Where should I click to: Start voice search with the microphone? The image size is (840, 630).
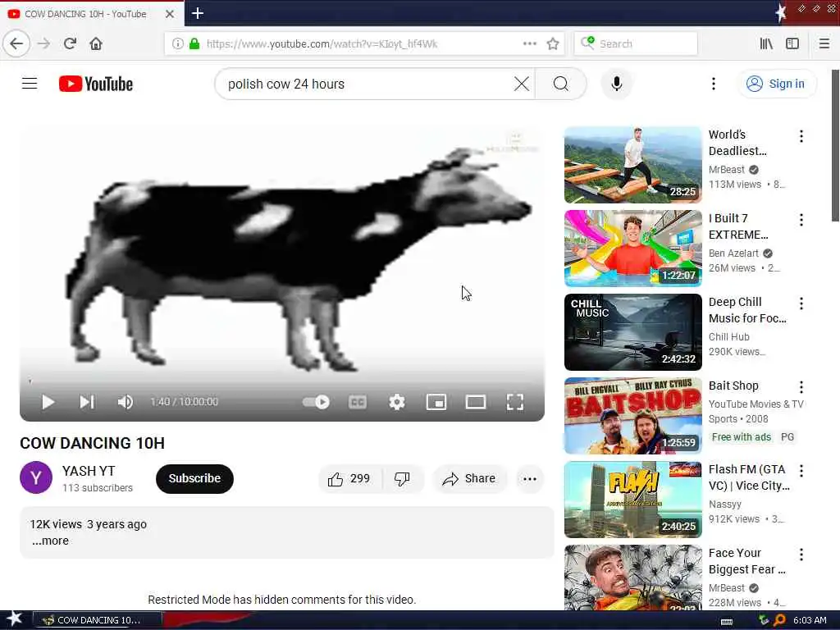tap(617, 84)
